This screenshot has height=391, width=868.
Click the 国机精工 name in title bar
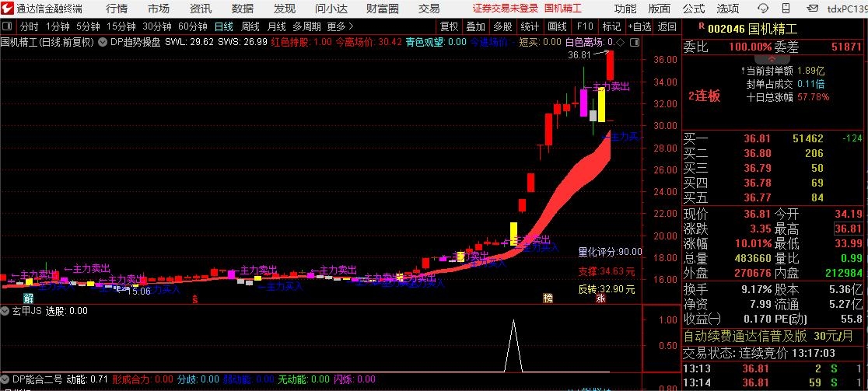pos(563,9)
